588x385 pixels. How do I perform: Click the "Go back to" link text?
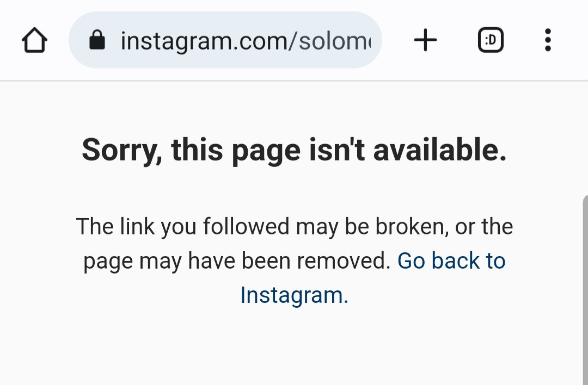coord(451,261)
